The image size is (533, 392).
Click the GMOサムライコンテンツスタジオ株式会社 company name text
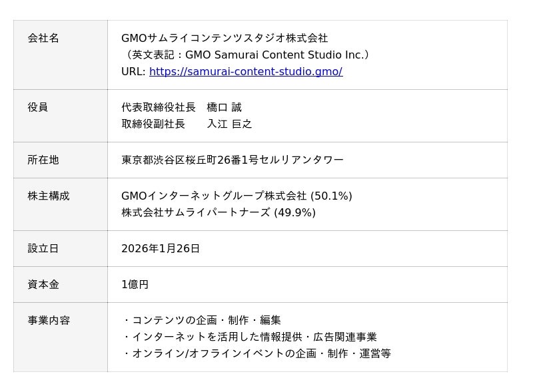[x=225, y=39]
